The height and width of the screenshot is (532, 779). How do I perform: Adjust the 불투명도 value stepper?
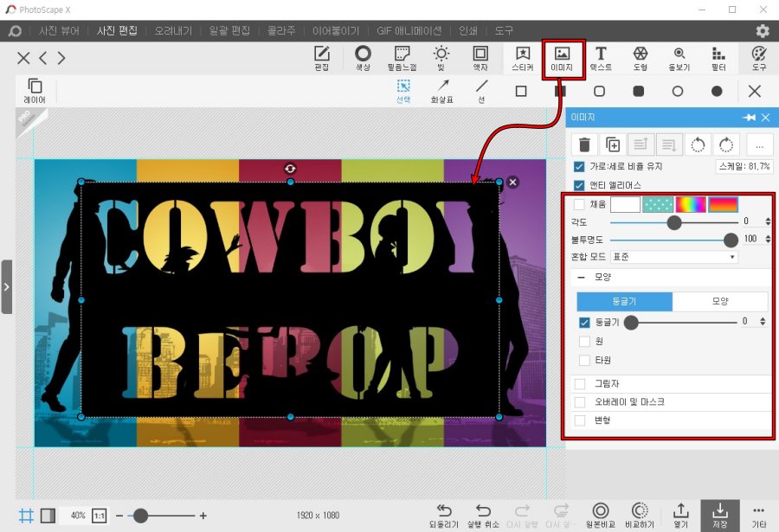[x=768, y=240]
